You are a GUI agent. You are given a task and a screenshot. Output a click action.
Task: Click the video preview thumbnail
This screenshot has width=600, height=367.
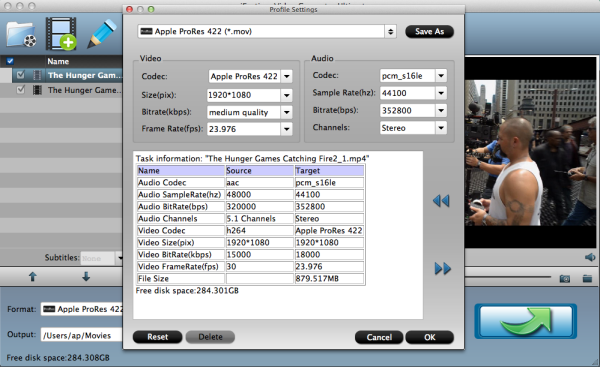point(530,152)
